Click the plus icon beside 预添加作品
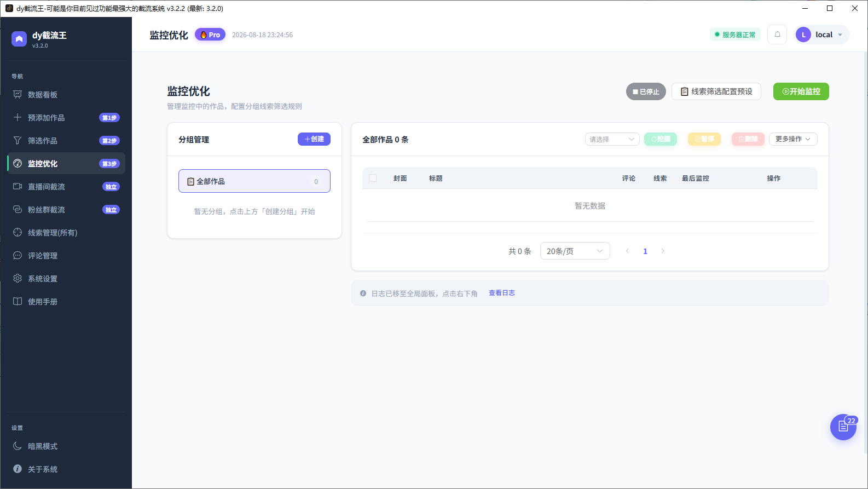The image size is (868, 489). click(18, 118)
